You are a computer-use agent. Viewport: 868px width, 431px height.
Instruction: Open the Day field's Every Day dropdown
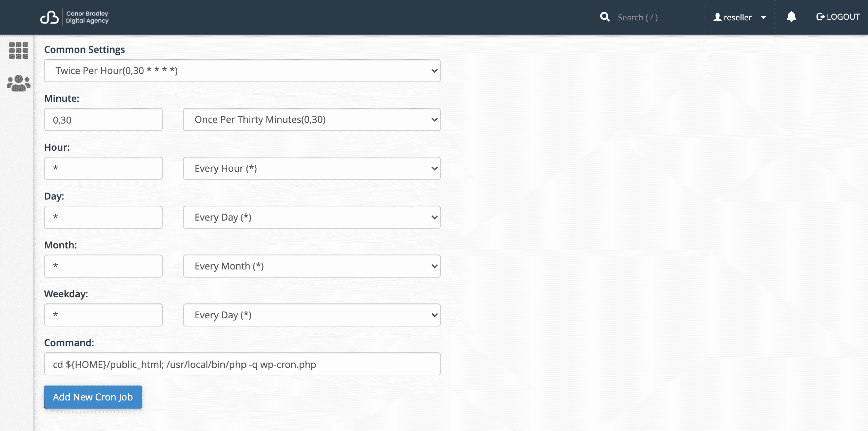coord(312,217)
